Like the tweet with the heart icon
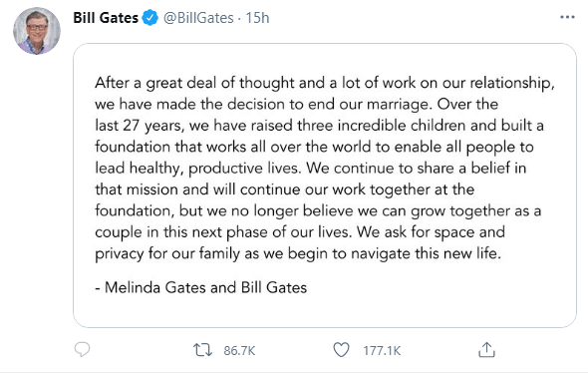Screen dimensions: 588x374 pyautogui.click(x=341, y=350)
